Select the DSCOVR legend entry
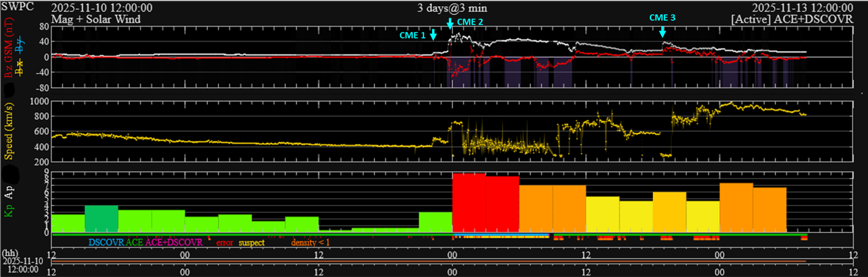 coord(106,242)
